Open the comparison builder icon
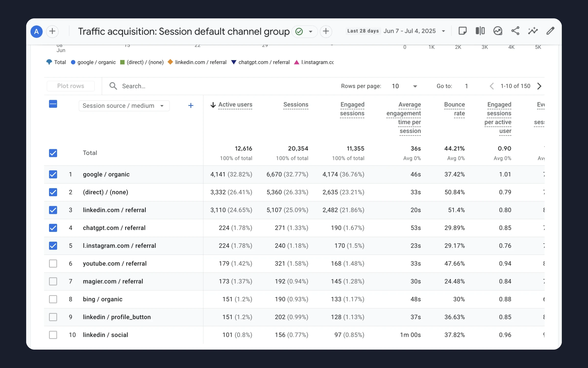588x368 pixels. [480, 31]
